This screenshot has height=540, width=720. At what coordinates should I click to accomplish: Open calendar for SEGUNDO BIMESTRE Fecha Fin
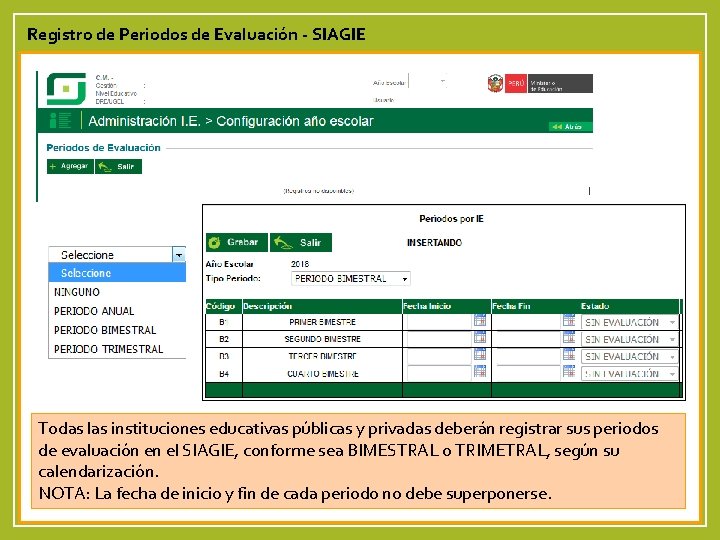pyautogui.click(x=568, y=338)
